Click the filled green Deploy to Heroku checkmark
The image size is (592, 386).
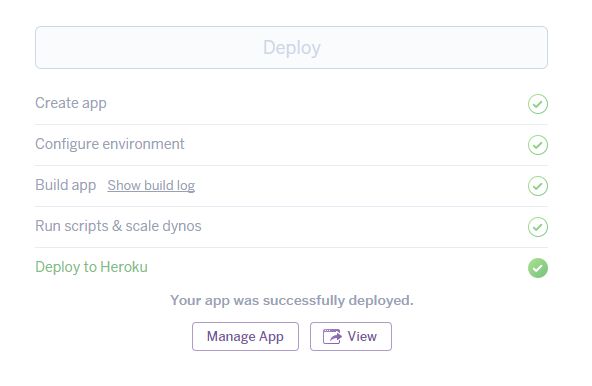tap(538, 268)
